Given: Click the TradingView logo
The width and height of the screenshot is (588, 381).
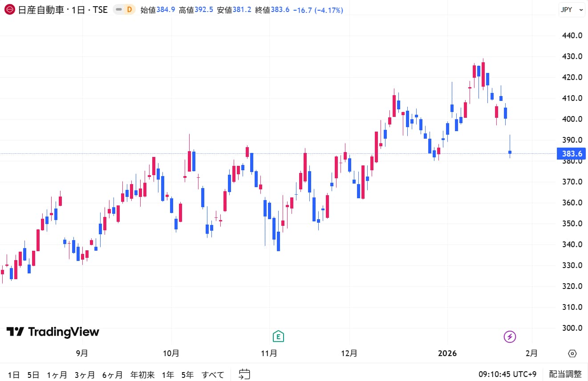Looking at the screenshot, I should pos(53,332).
